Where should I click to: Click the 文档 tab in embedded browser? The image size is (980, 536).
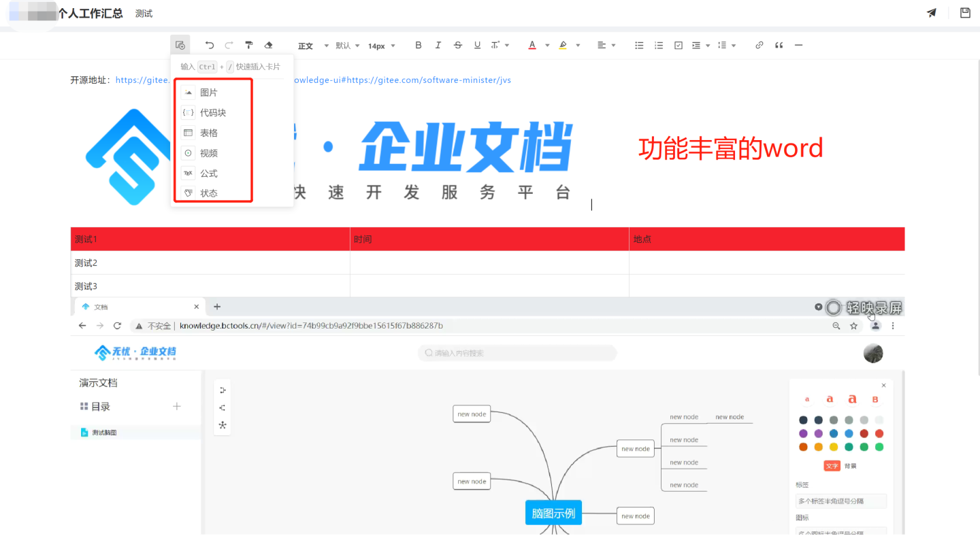tap(139, 307)
